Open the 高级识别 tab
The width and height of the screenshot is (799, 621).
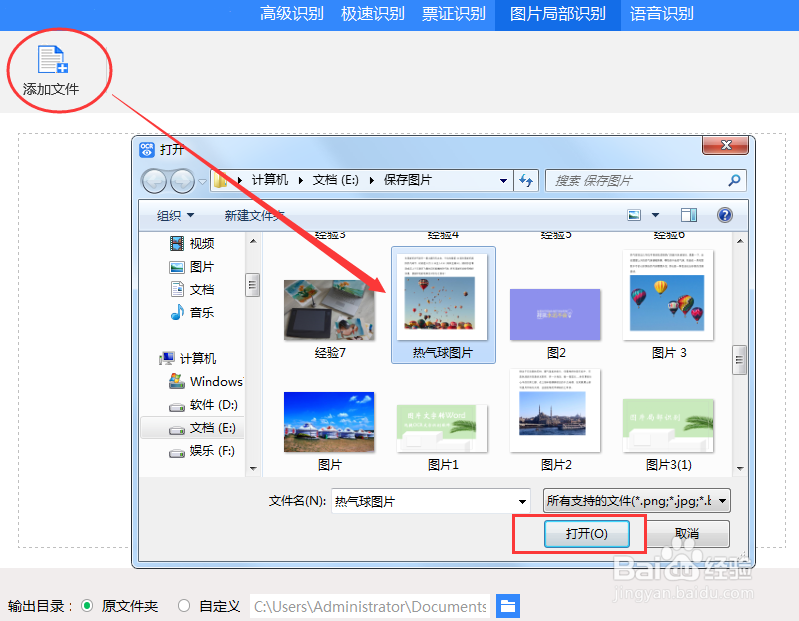(291, 14)
